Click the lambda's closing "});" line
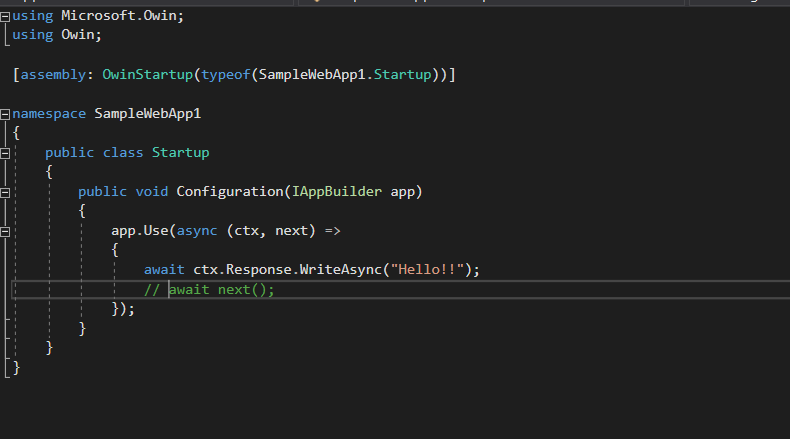The width and height of the screenshot is (790, 439). tap(123, 309)
